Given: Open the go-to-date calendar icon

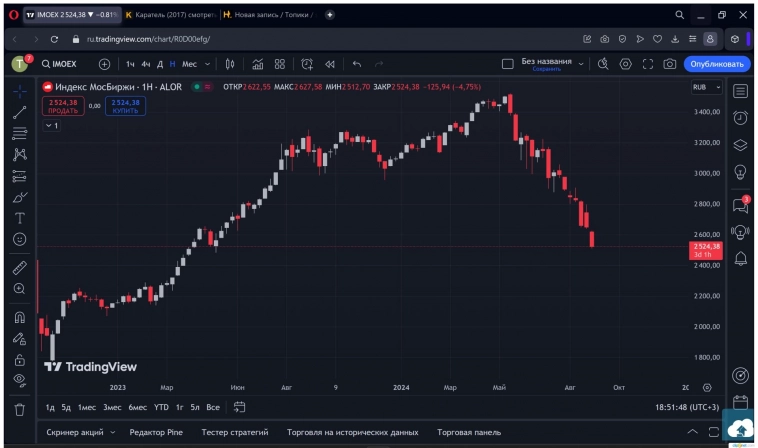Looking at the screenshot, I should (x=240, y=407).
